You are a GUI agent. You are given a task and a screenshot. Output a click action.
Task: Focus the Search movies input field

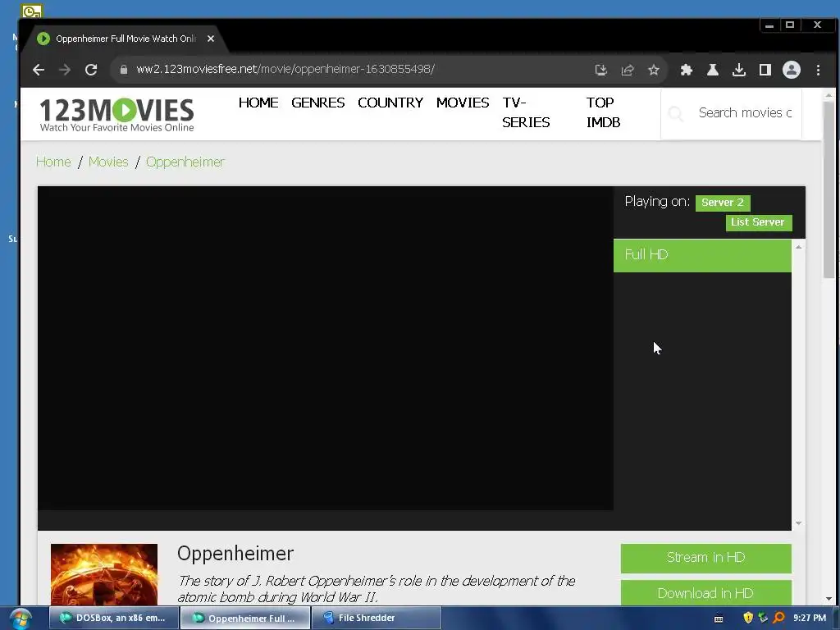[745, 113]
